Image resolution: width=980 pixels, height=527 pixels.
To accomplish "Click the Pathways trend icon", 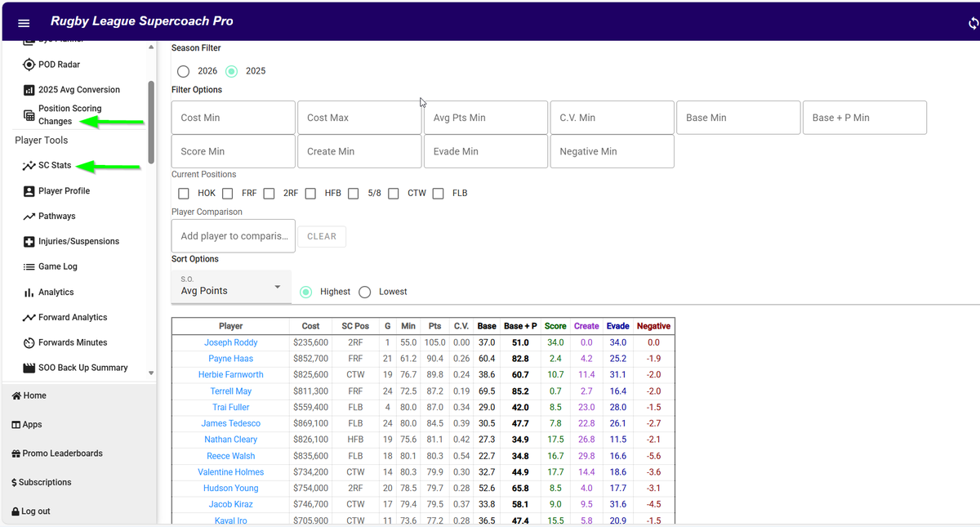I will 29,217.
